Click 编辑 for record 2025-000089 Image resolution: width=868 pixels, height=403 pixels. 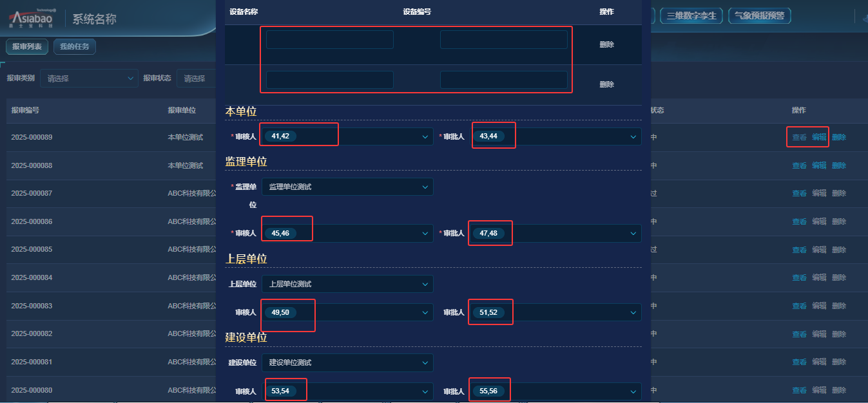coord(819,137)
